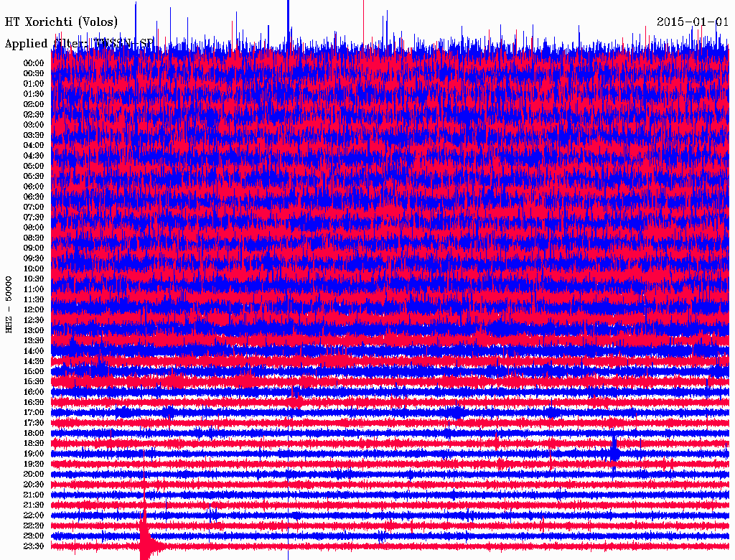Select the 19:30 time label
Image resolution: width=735 pixels, height=560 pixels.
click(x=34, y=464)
